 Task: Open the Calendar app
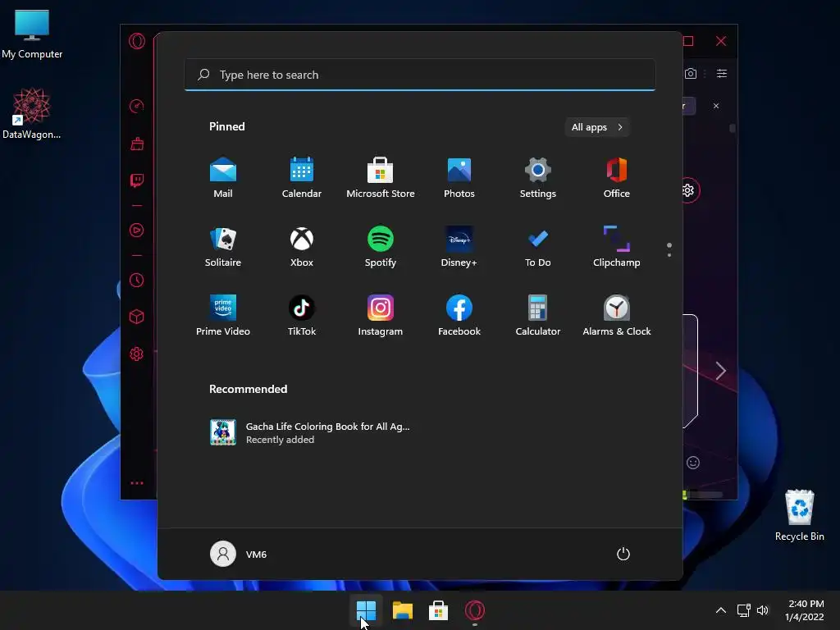point(302,178)
